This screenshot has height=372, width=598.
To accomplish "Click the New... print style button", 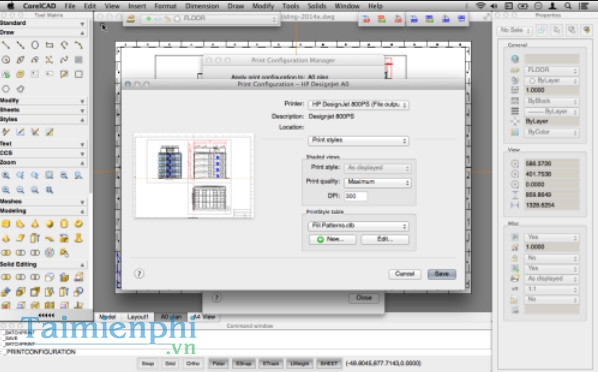I will click(333, 239).
